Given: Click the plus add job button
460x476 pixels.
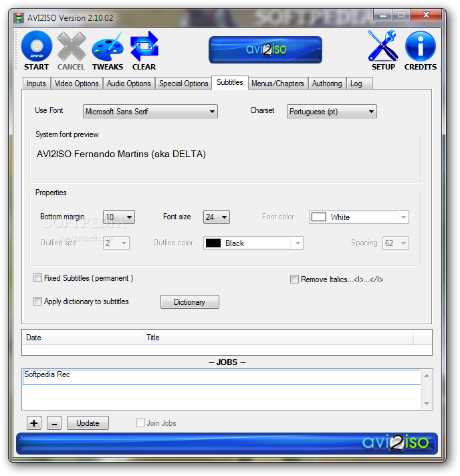Looking at the screenshot, I should tap(34, 423).
